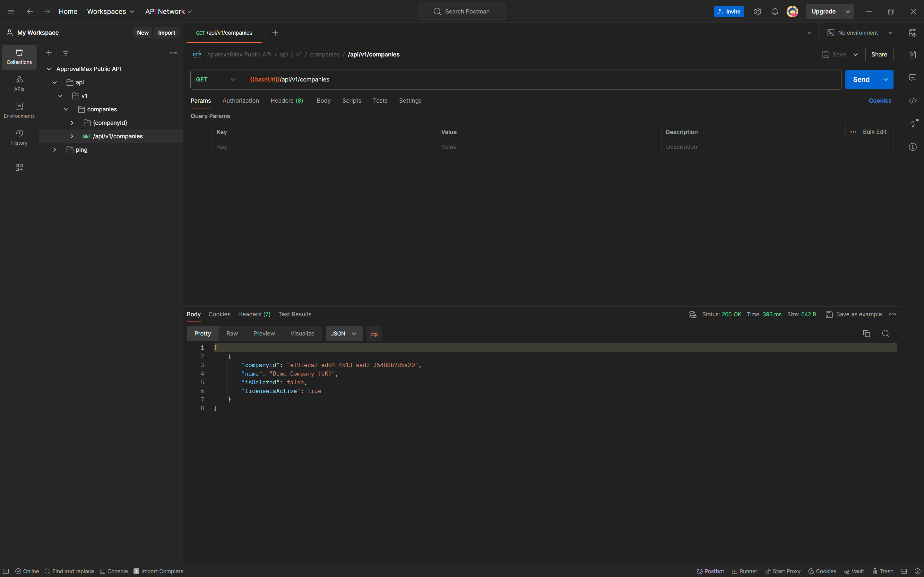Screen dimensions: 924x577
Task: Expand the ping folder
Action: coord(55,150)
